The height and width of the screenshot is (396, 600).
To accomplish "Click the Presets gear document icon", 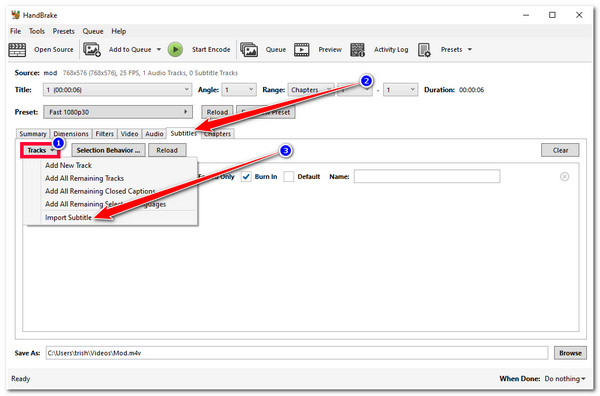I will [x=424, y=50].
